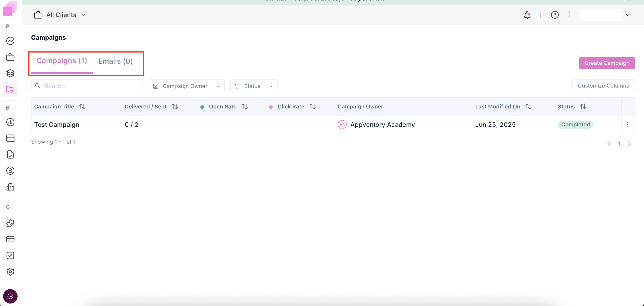Open the puzzle piece integrations icon
Screen dimensions: 644x306
point(10,223)
